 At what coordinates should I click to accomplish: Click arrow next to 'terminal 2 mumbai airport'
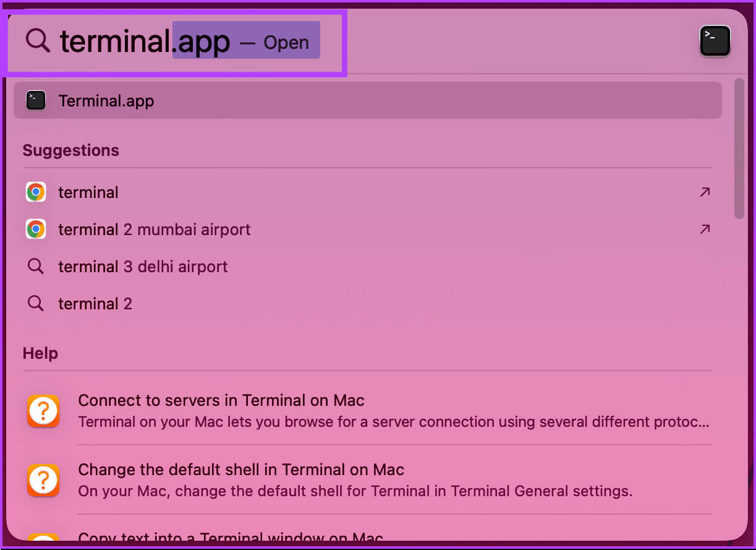click(x=705, y=230)
